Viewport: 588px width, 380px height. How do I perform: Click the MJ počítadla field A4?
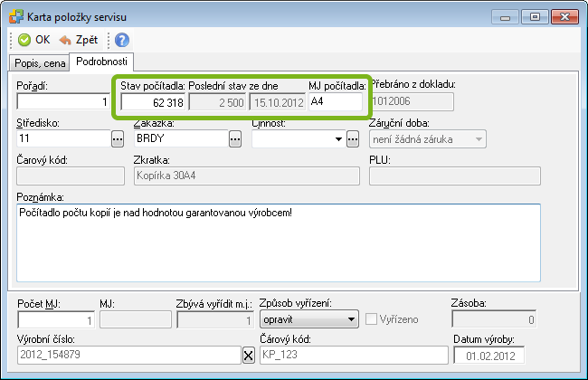click(336, 101)
